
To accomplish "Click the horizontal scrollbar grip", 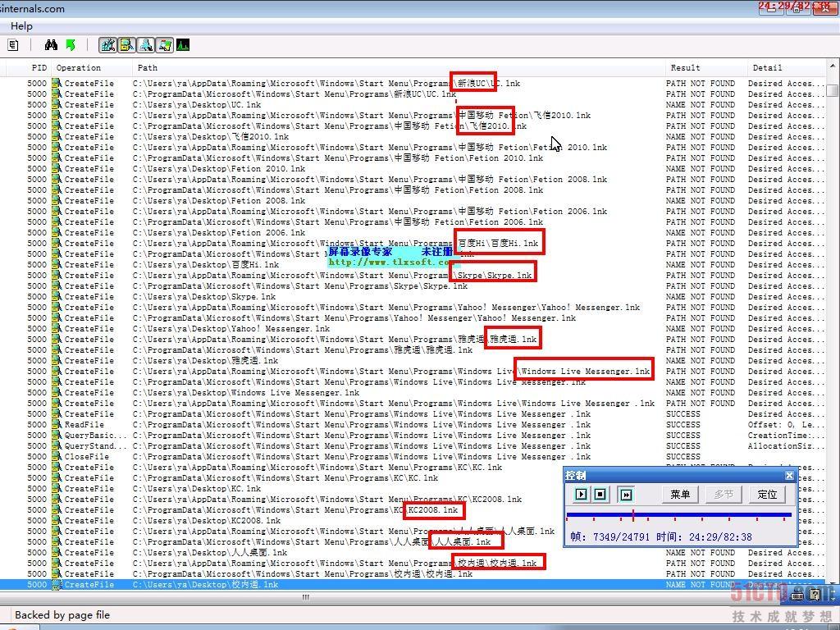I will (x=306, y=597).
